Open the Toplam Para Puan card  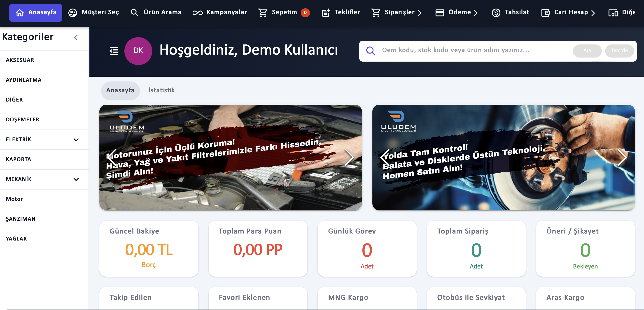(258, 249)
